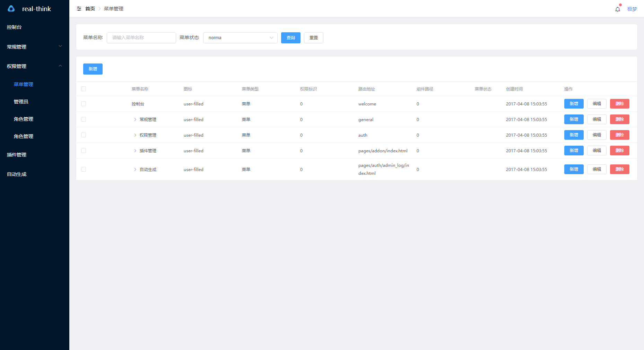Click the 控制台 name cell in table

(138, 104)
